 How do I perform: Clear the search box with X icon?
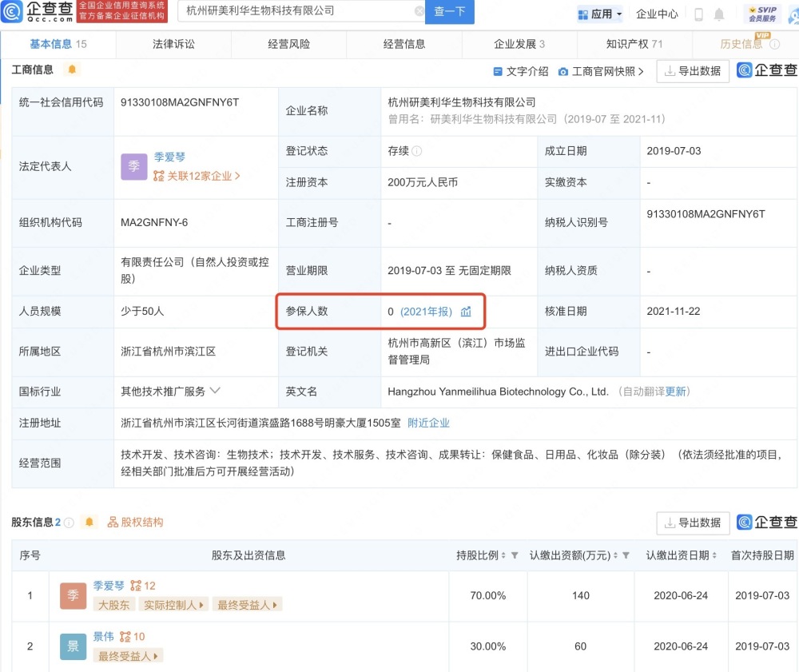point(419,10)
